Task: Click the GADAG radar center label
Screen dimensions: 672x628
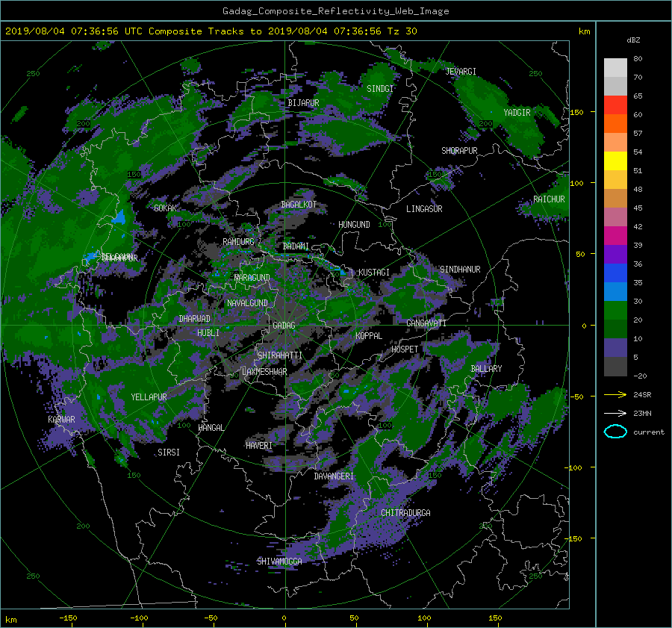Action: tap(284, 326)
